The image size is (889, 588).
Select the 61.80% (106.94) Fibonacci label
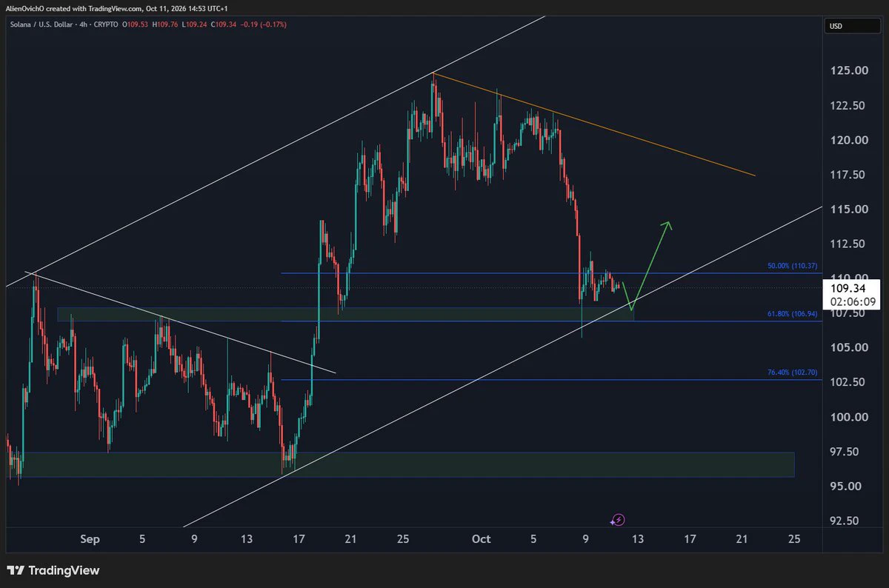coord(792,314)
